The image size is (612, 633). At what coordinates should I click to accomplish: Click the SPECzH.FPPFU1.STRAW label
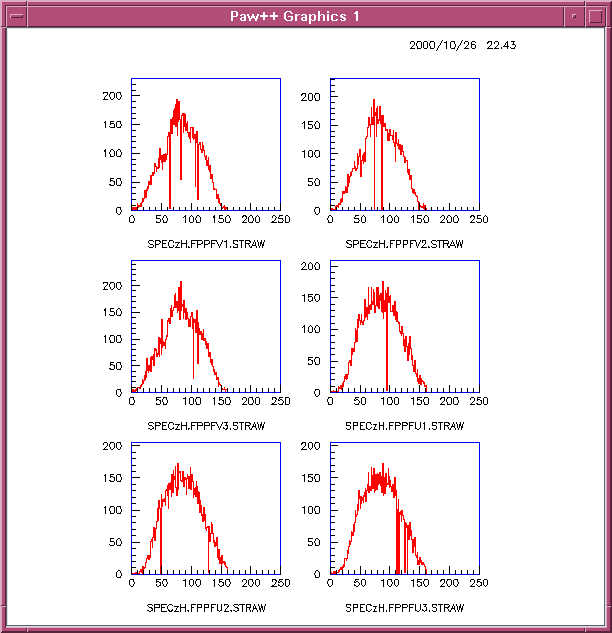coord(405,426)
